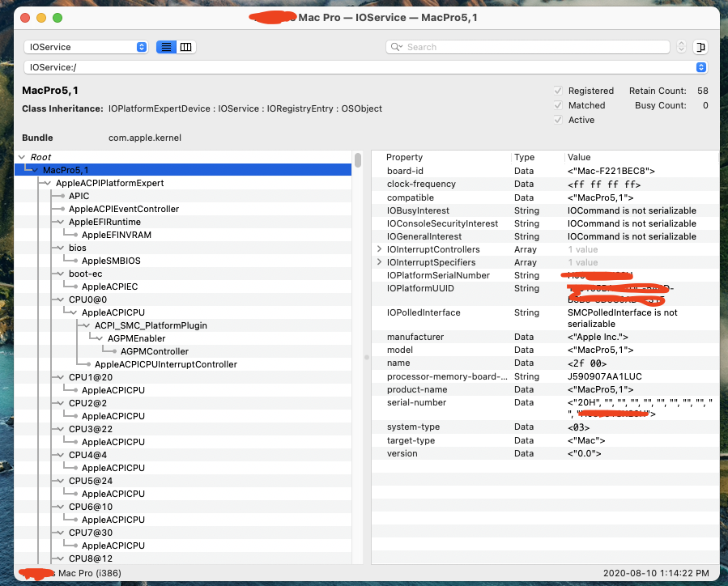Toggle the Registered checkbox
Image resolution: width=728 pixels, height=586 pixels.
click(x=558, y=91)
